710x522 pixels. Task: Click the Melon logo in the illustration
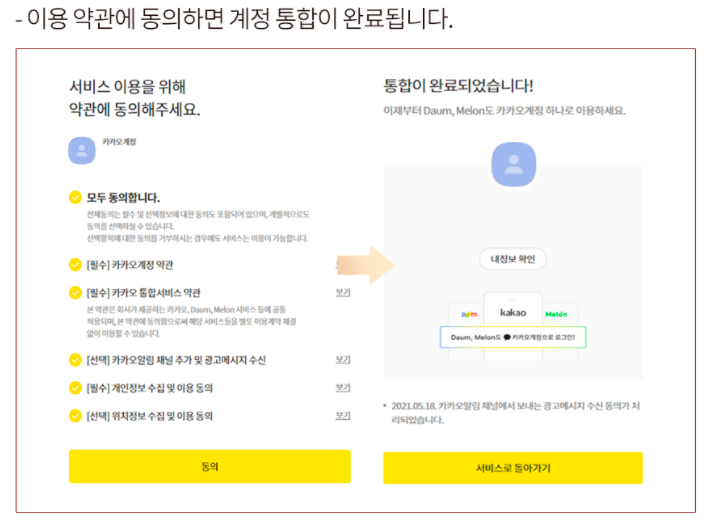click(x=556, y=314)
